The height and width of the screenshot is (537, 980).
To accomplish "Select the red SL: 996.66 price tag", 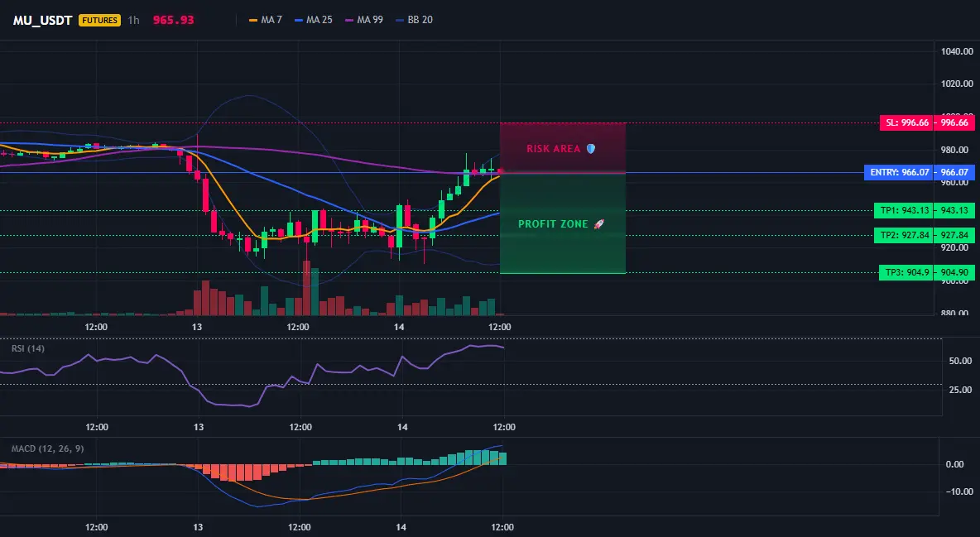I will [927, 122].
